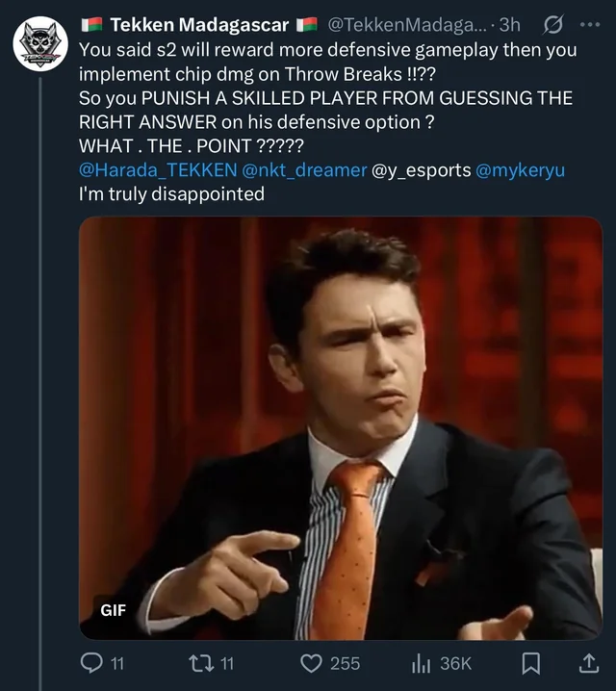Screen dimensions: 616x691
Task: Click the 36K views count
Action: [x=455, y=663]
